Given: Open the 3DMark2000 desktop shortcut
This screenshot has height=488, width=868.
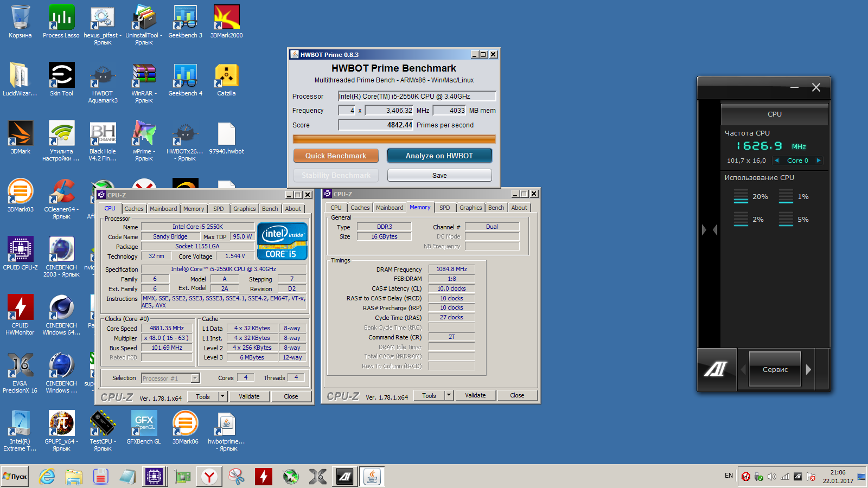Looking at the screenshot, I should [226, 22].
